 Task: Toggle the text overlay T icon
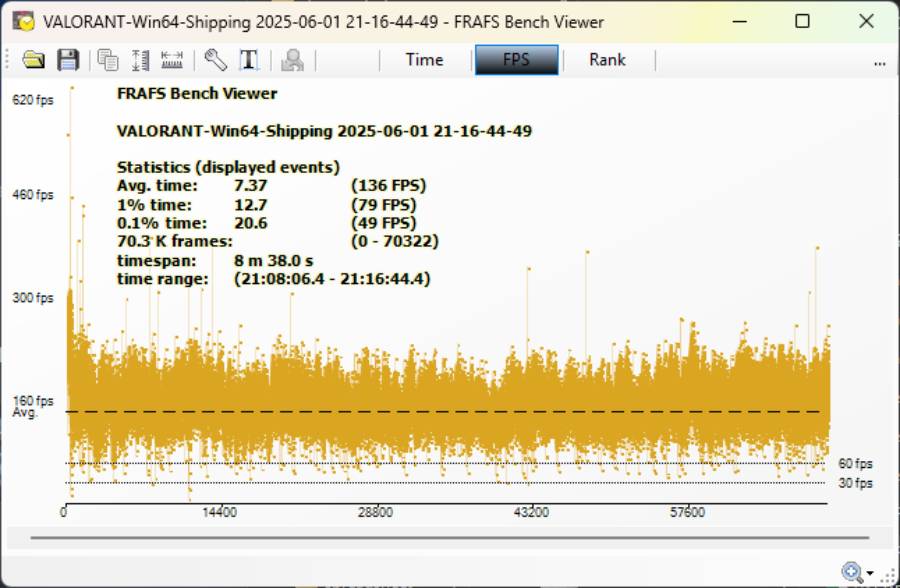249,60
